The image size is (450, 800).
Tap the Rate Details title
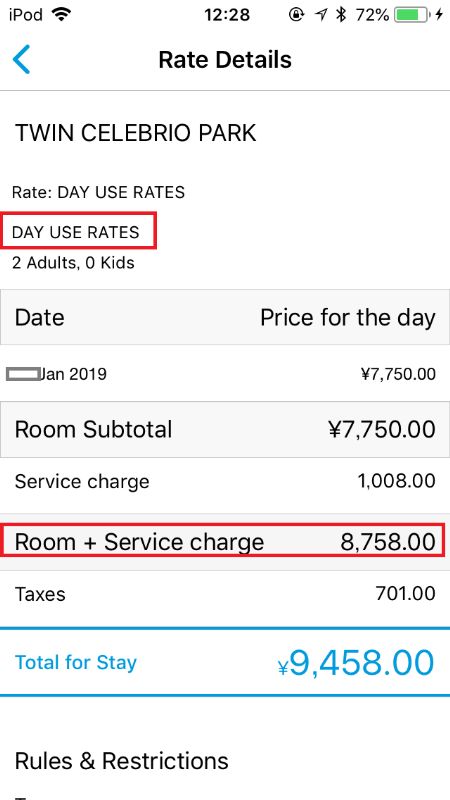click(225, 60)
